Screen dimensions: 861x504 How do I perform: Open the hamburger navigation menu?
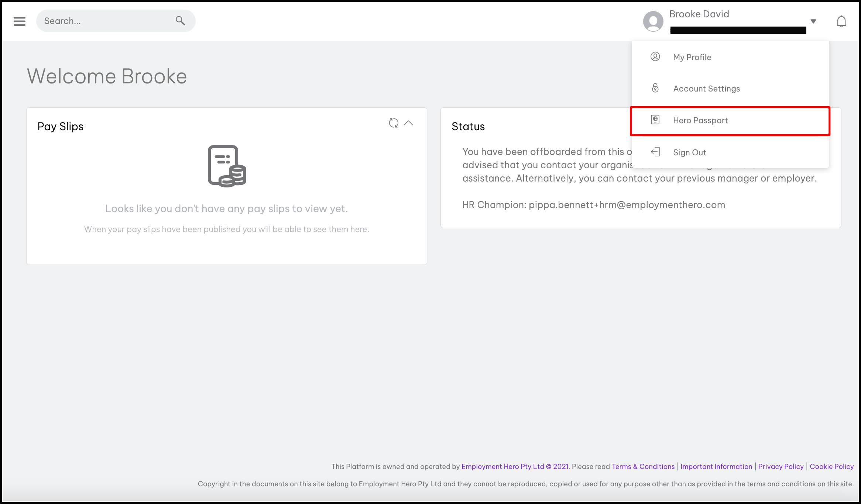pos(20,21)
